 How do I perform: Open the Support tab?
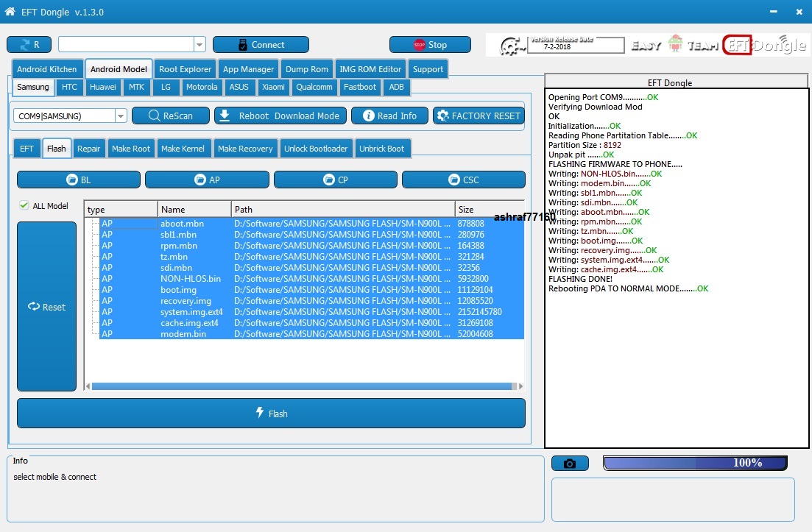point(428,69)
